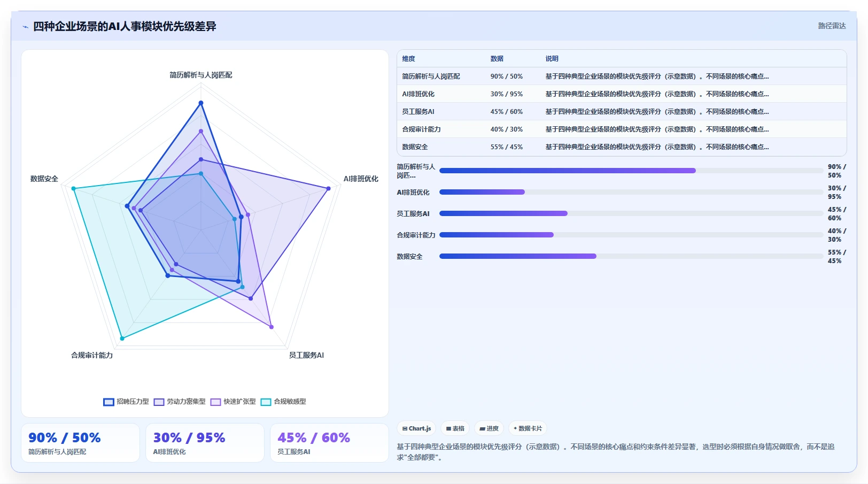The height and width of the screenshot is (484, 868).
Task: Click the small icon before the dashboard title
Action: tap(25, 27)
